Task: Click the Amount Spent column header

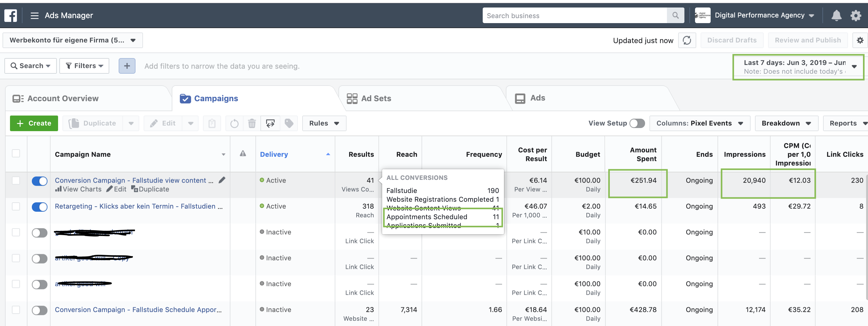Action: click(634, 154)
